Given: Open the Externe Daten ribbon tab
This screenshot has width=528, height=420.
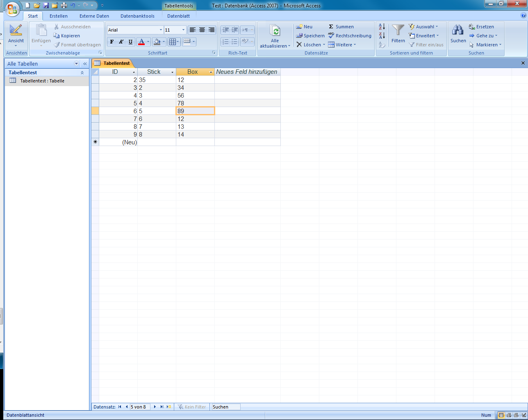Looking at the screenshot, I should point(94,16).
